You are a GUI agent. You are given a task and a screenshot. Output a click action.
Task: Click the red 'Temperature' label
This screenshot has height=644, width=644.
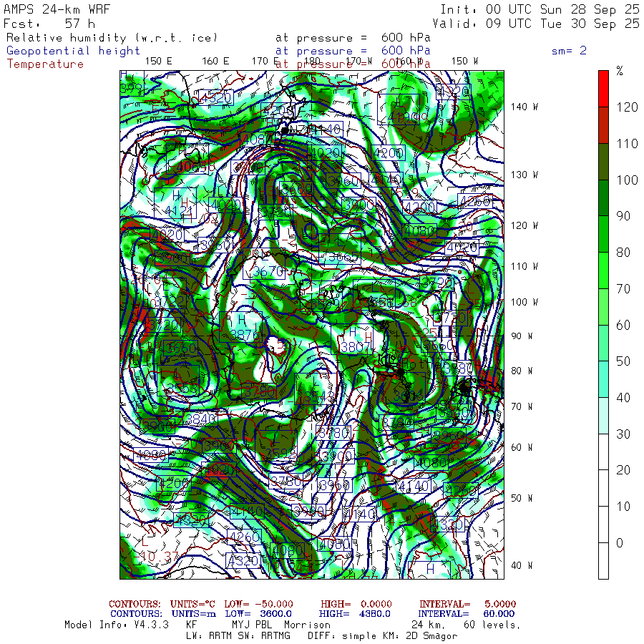[x=45, y=64]
